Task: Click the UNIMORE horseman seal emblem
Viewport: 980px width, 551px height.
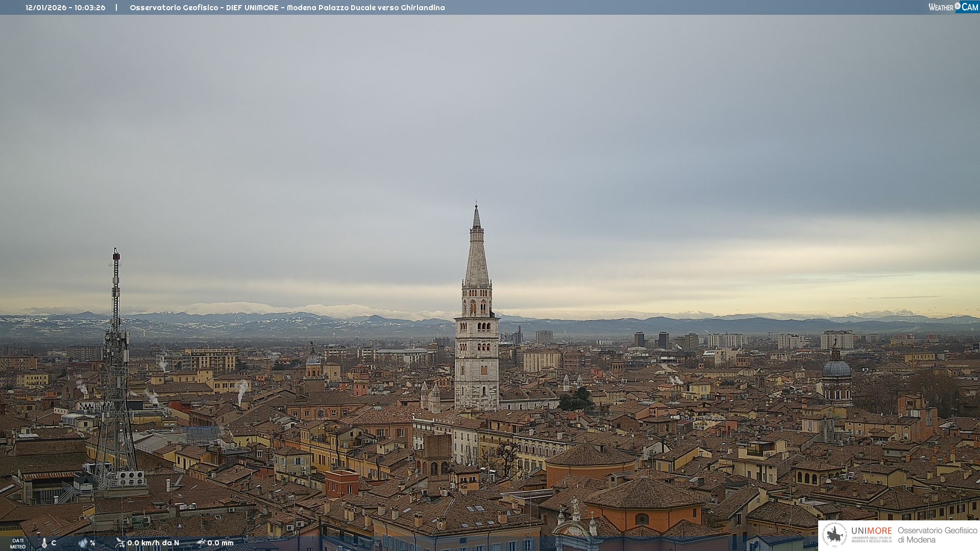Action: click(x=835, y=535)
